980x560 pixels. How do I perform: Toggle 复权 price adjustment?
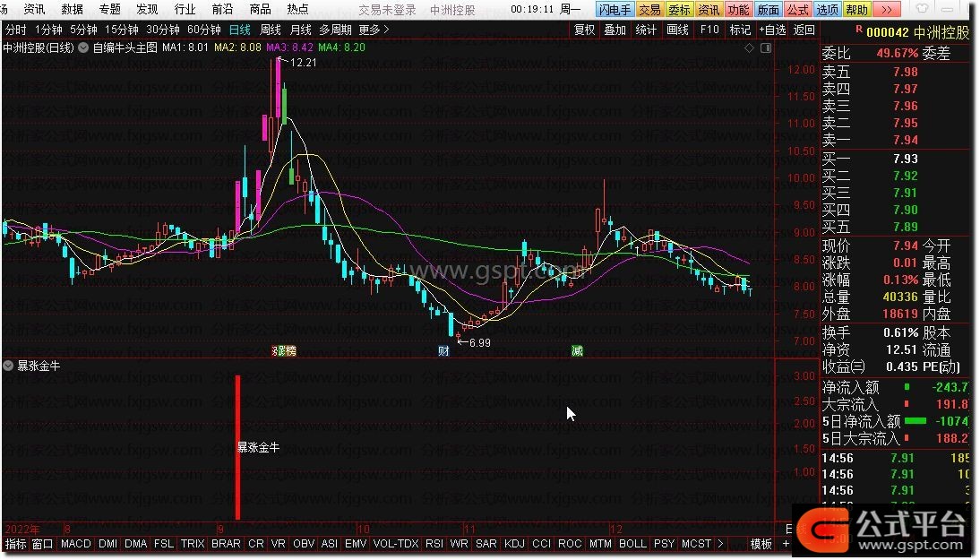click(x=584, y=30)
